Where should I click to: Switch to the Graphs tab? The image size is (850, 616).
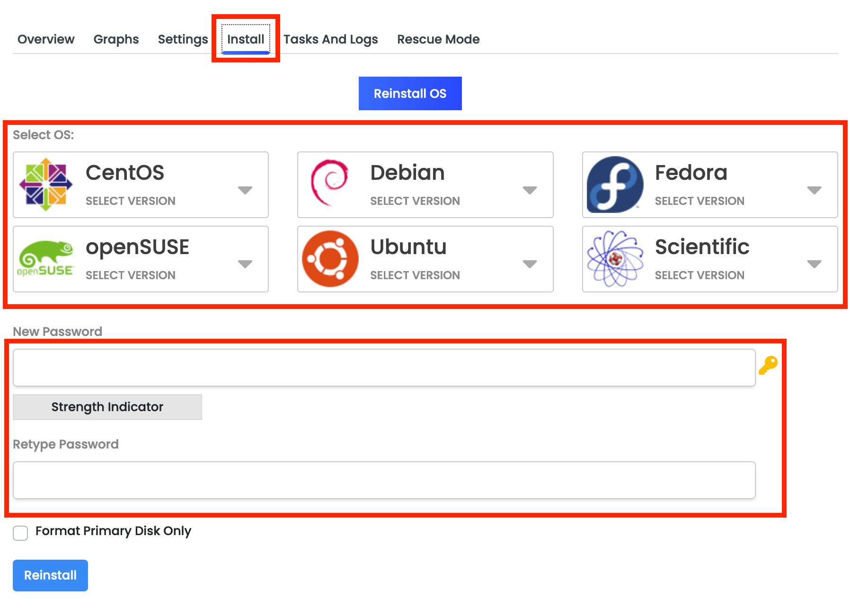[116, 39]
